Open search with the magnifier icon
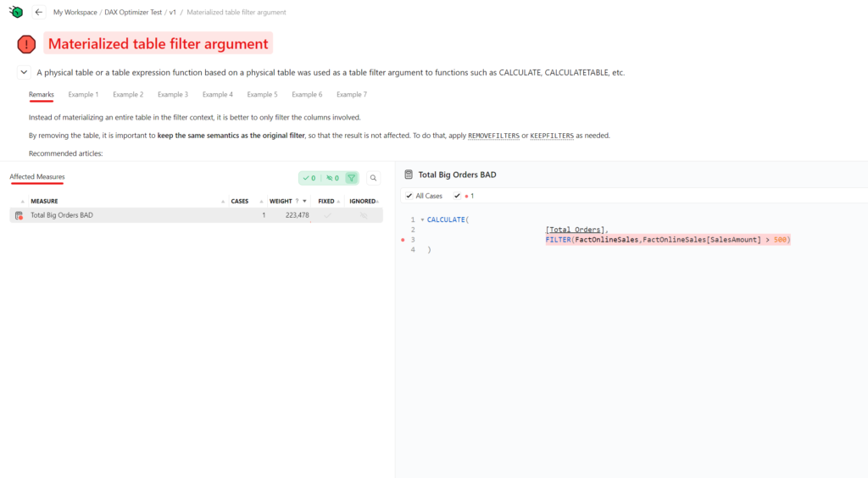 click(x=373, y=178)
